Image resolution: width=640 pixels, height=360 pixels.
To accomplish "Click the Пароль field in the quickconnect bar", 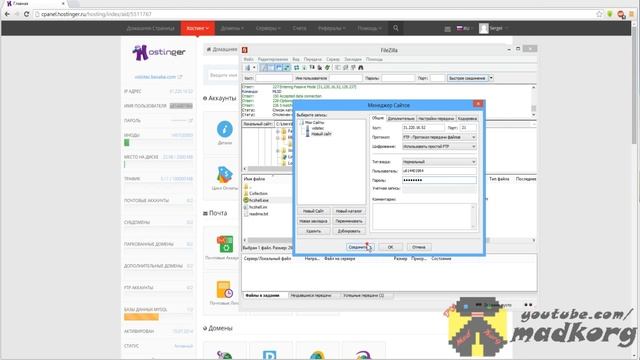I will pos(398,78).
